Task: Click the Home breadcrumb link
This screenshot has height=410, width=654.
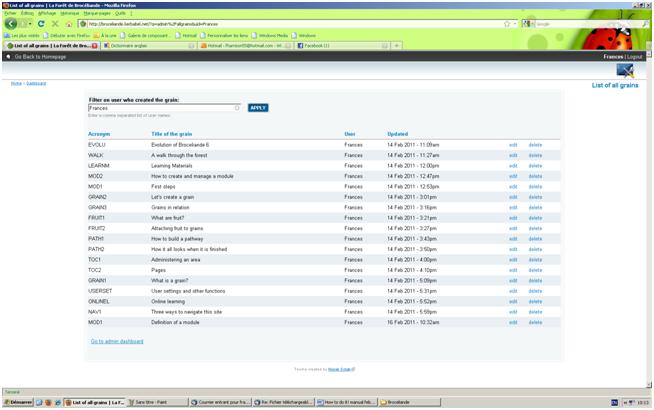Action: [16, 83]
